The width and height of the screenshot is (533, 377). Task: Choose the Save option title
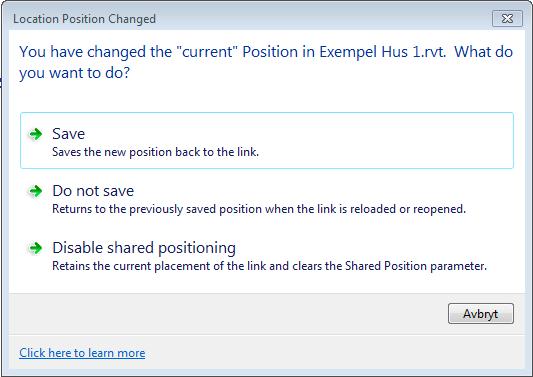68,134
